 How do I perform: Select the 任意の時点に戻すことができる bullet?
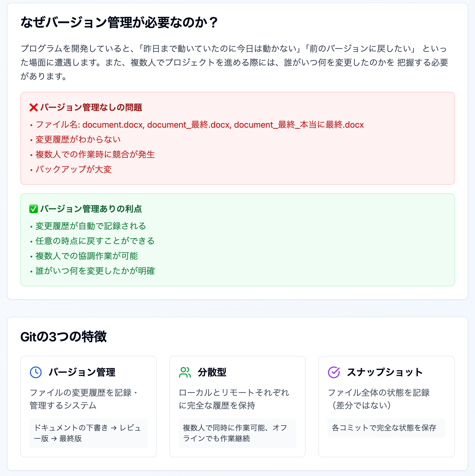pos(95,241)
